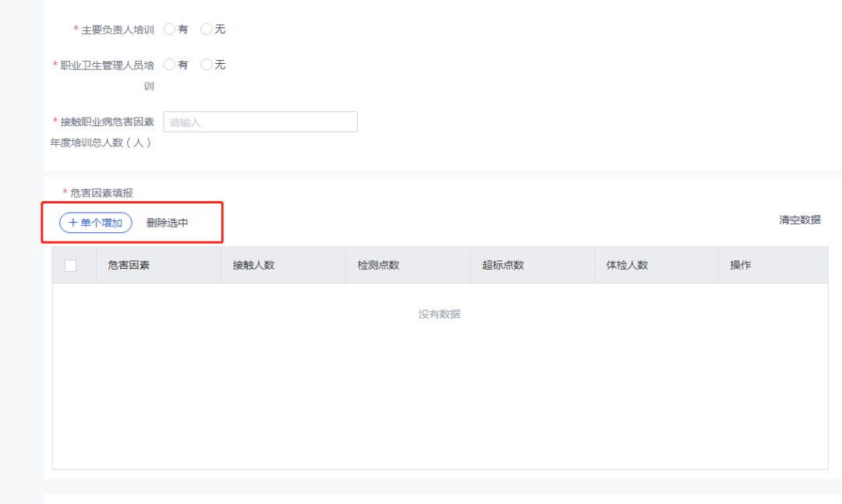Click the 没有数据 empty table placeholder
Viewport: 842px width, 504px height.
[439, 314]
